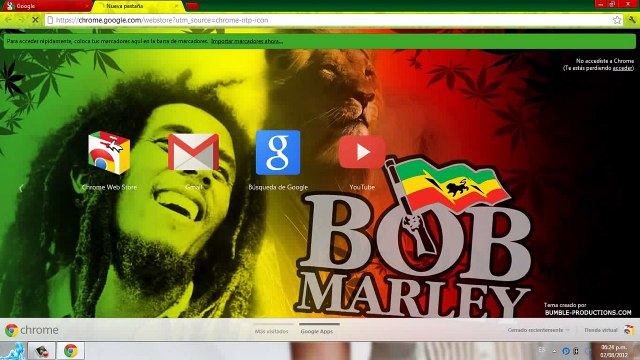Click the Gmail label text
The width and height of the screenshot is (640, 360).
(193, 187)
